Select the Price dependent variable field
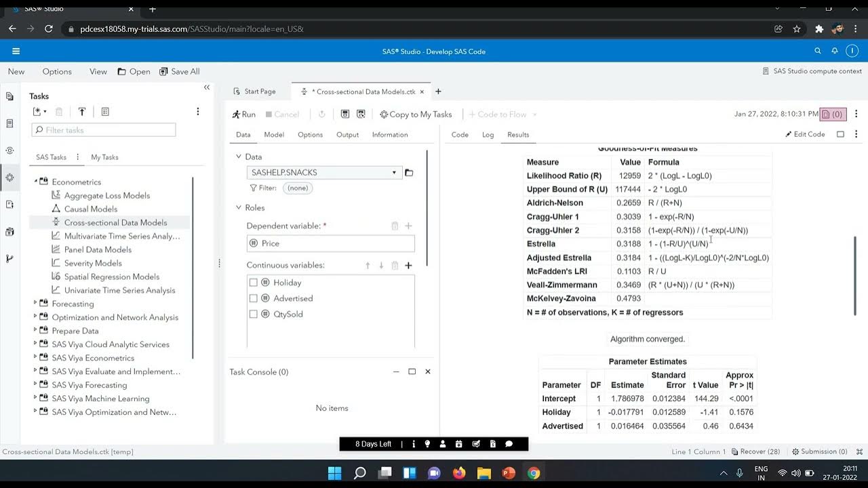This screenshot has height=488, width=868. pos(331,243)
